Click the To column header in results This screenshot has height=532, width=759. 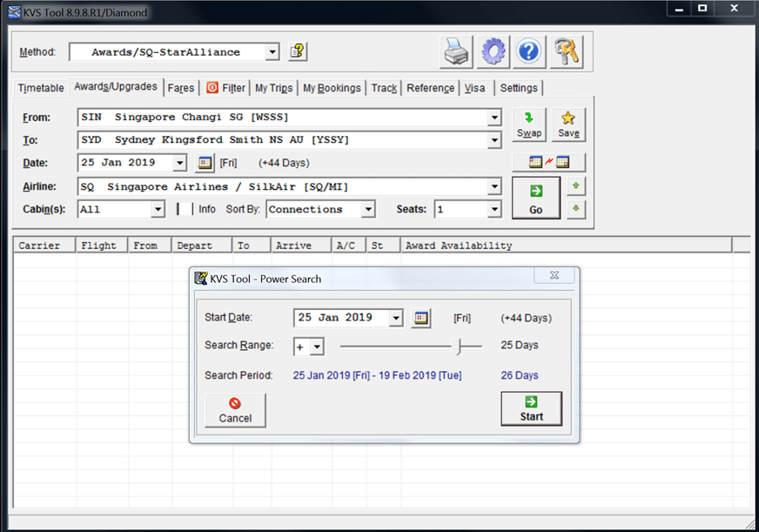(x=252, y=246)
